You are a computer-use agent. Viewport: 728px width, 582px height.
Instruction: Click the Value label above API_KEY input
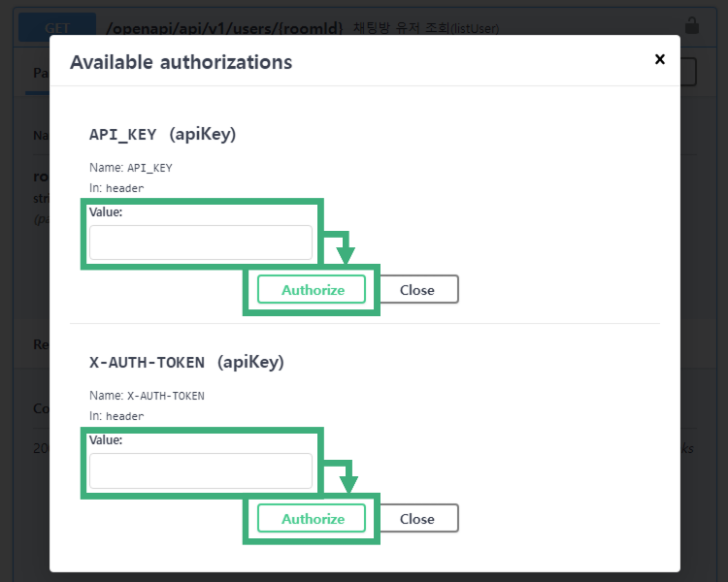click(x=106, y=211)
